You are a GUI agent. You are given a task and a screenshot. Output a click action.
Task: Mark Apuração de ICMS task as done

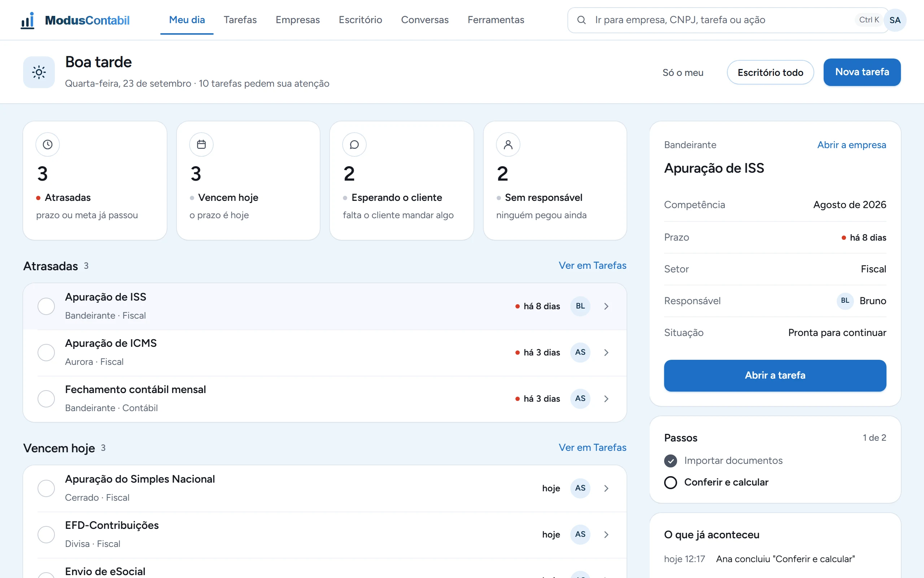pyautogui.click(x=46, y=353)
